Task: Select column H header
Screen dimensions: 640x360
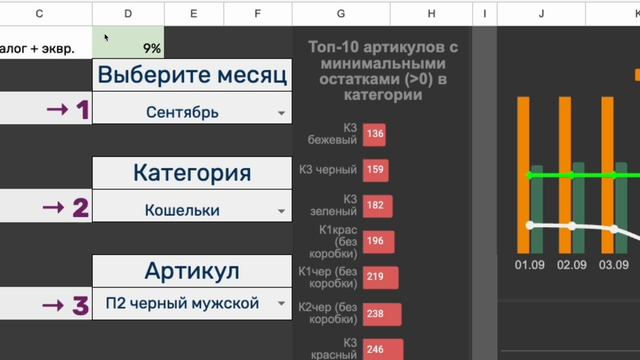Action: pyautogui.click(x=431, y=14)
